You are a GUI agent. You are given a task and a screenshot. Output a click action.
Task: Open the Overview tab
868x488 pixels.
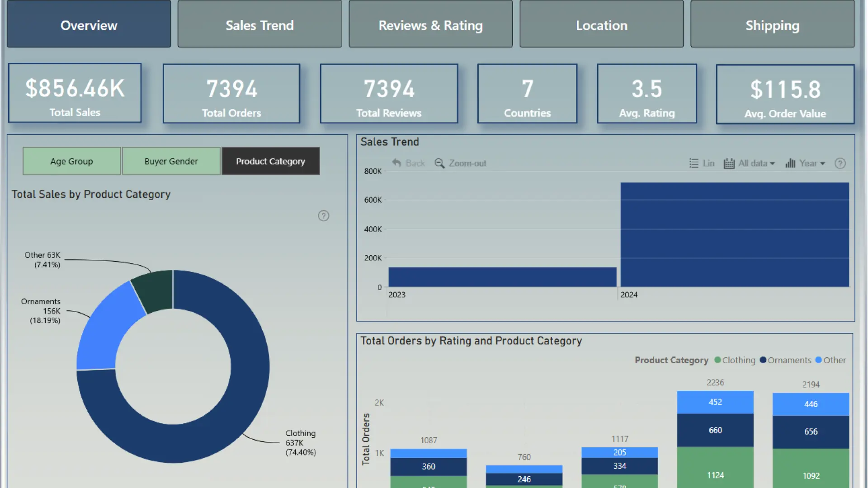click(x=89, y=24)
